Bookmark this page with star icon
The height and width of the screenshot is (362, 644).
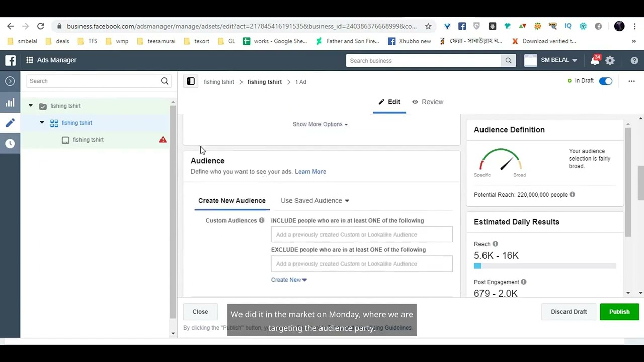point(428,26)
